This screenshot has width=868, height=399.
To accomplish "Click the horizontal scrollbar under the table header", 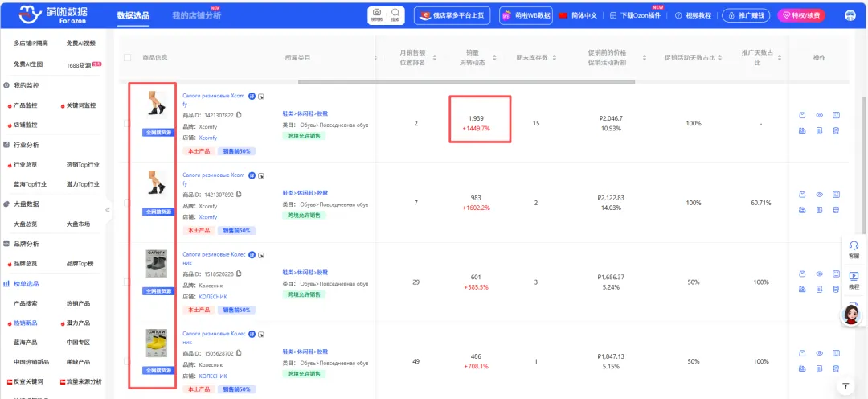I will click(x=466, y=81).
